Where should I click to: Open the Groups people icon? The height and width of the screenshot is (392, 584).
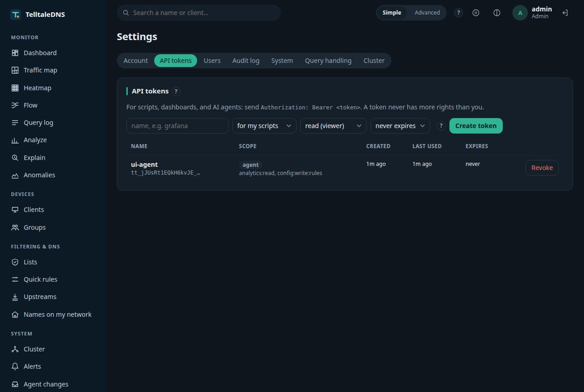(15, 227)
